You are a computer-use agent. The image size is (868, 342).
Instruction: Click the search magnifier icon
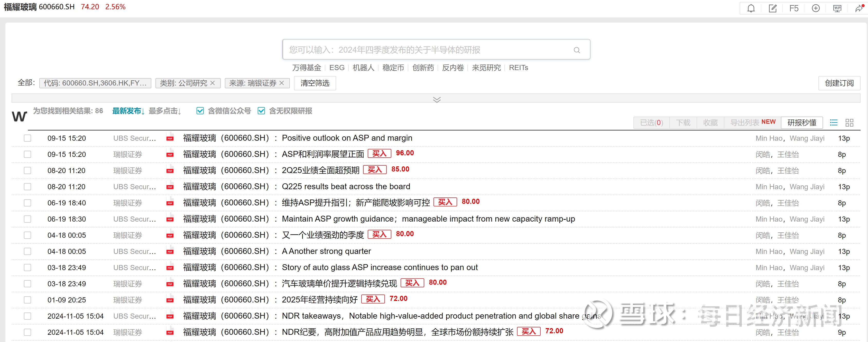click(577, 50)
